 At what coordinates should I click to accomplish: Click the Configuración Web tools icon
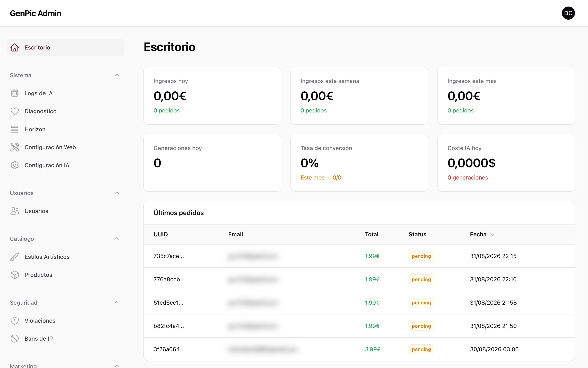(x=14, y=147)
